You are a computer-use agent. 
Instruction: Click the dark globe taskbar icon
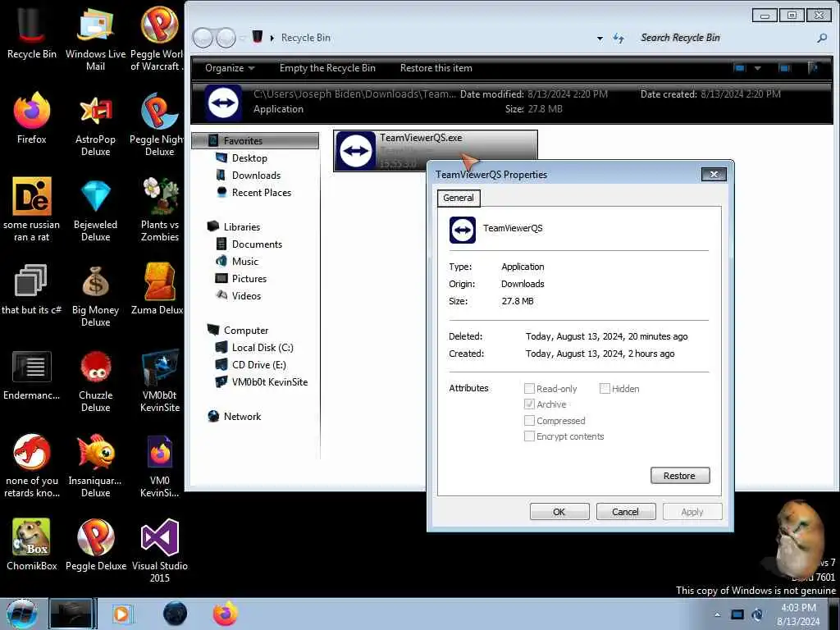[x=175, y=614]
